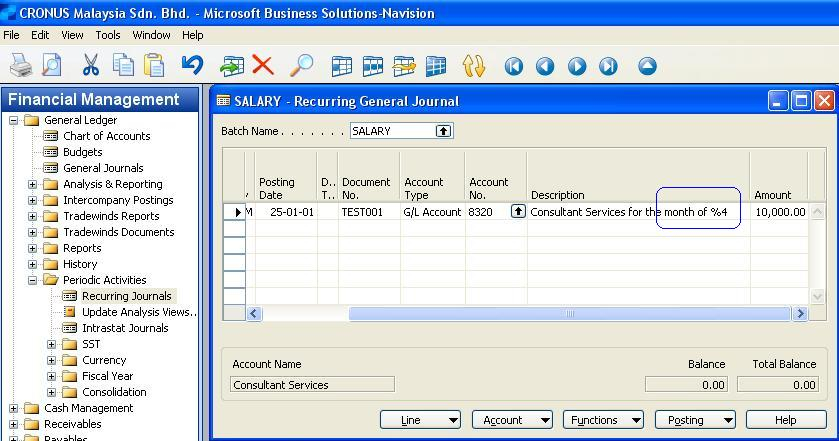Expand the Tradewinds Reports folder

click(33, 216)
